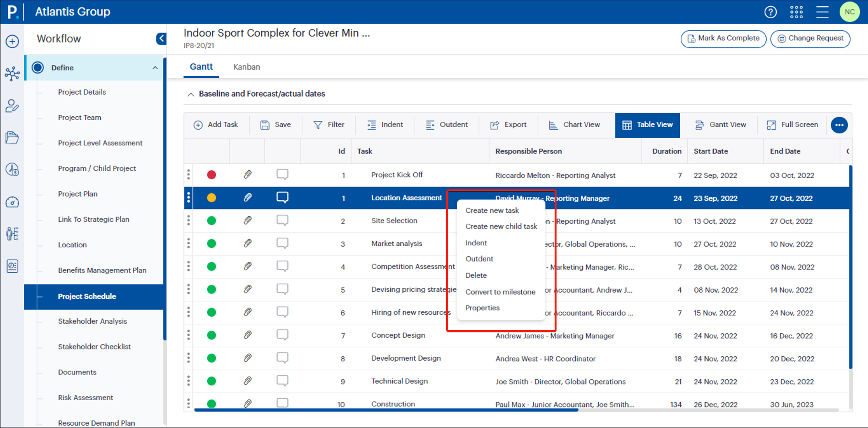Enter Full Screen mode
868x428 pixels.
click(793, 125)
